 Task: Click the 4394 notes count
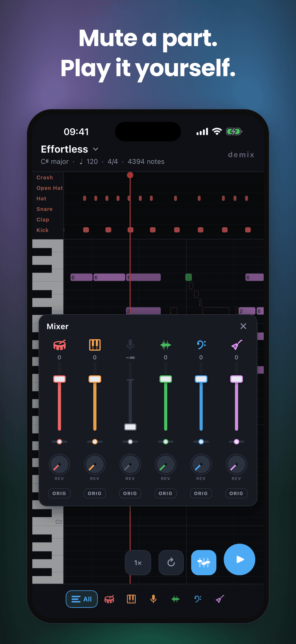[146, 162]
